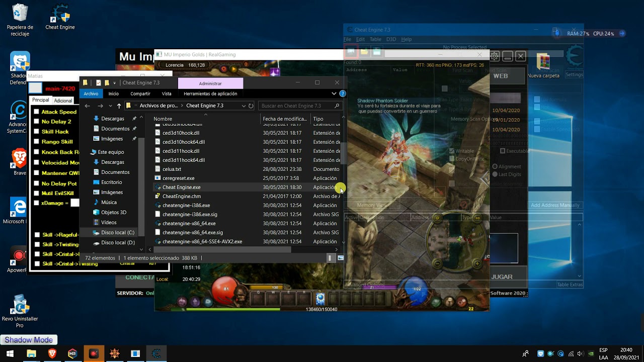The width and height of the screenshot is (644, 362).
Task: Toggle Executable checkbox in Cheat Engine
Action: point(503,151)
